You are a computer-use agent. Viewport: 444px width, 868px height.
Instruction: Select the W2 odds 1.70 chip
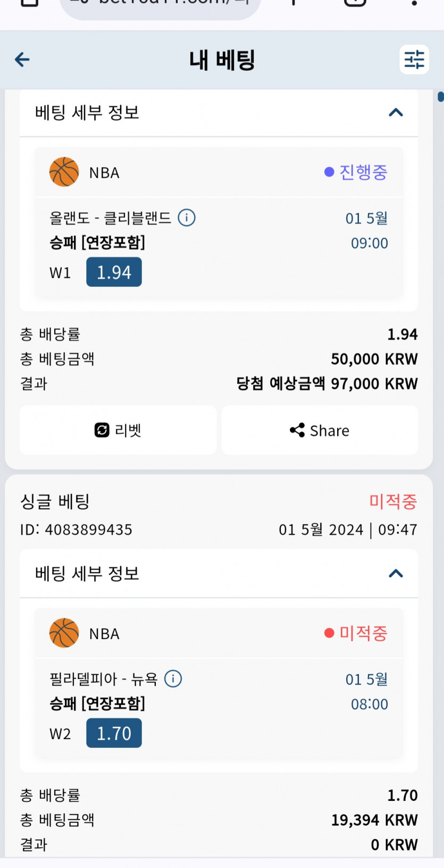(x=114, y=733)
